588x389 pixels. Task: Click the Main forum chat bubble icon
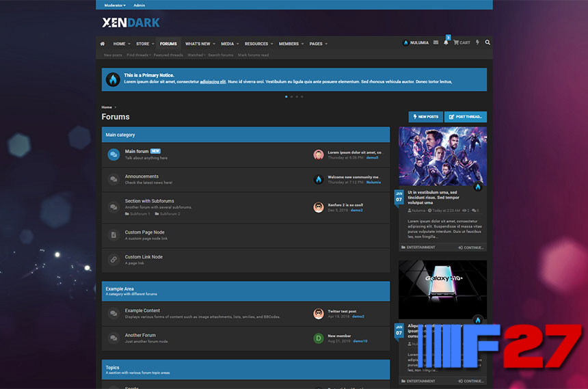(113, 155)
